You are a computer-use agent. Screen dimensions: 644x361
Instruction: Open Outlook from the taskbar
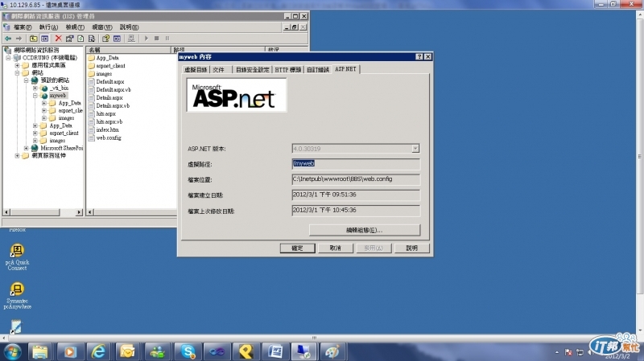click(128, 352)
